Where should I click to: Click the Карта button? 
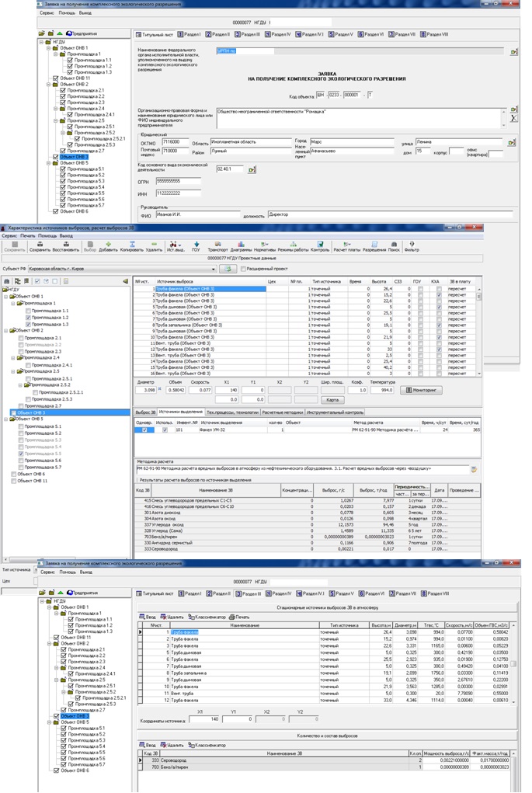[332, 400]
